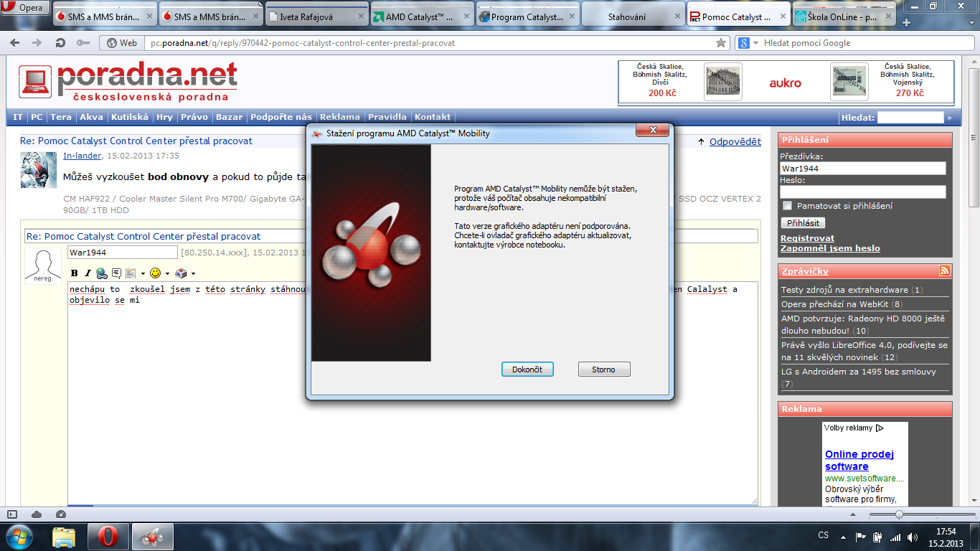This screenshot has width=980, height=551.
Task: Open a new tab with plus button
Action: pyautogui.click(x=906, y=23)
